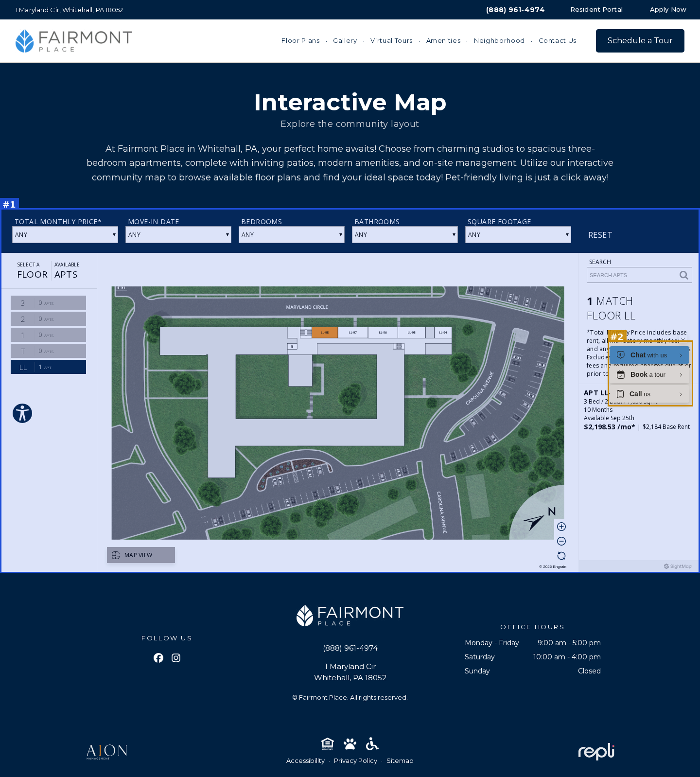Select apartment LL-98 on the map

point(325,333)
